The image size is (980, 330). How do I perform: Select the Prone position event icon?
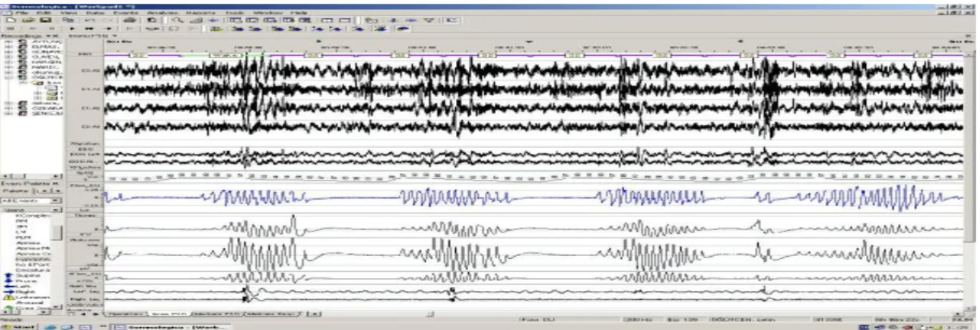[10, 281]
